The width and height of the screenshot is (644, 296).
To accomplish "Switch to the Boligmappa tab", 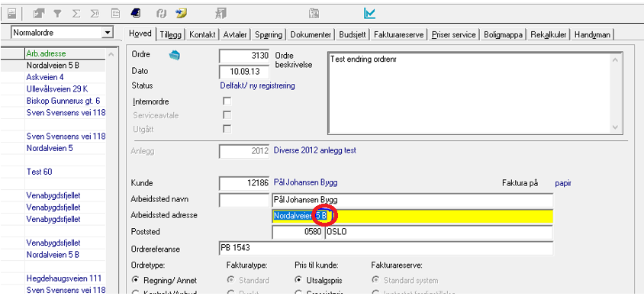I will tap(503, 35).
